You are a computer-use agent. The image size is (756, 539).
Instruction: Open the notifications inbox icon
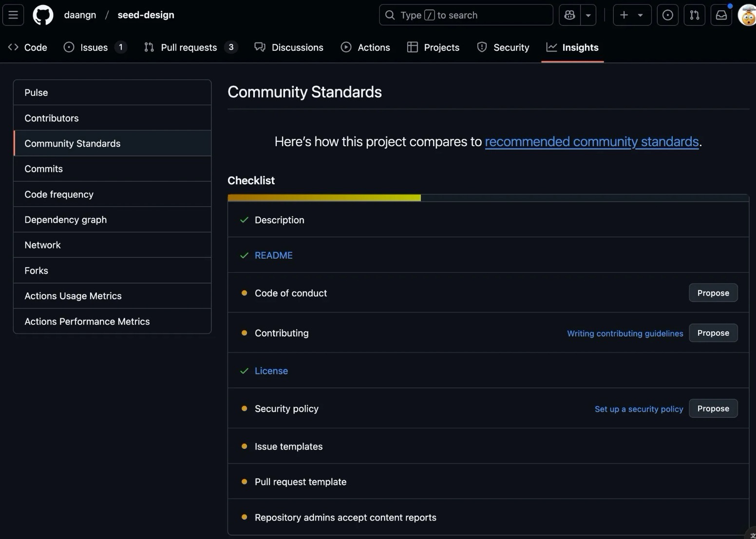tap(721, 15)
